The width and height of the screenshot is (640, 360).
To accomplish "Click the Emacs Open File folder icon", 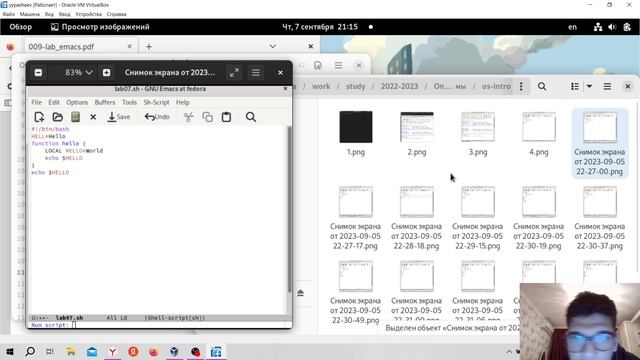I will 58,117.
